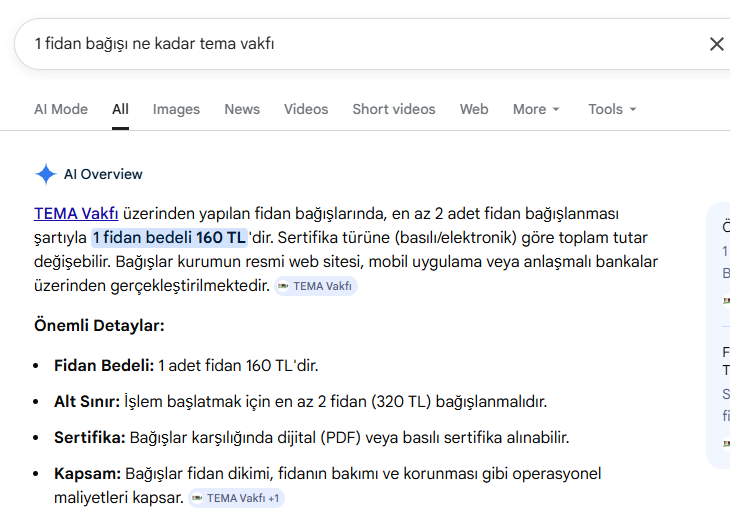Screen dimensions: 730x518
Task: Open the News tab
Action: [x=242, y=109]
